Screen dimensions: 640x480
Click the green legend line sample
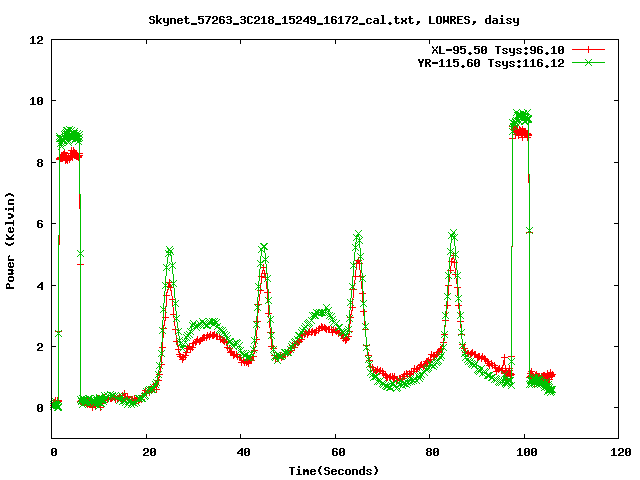point(588,62)
